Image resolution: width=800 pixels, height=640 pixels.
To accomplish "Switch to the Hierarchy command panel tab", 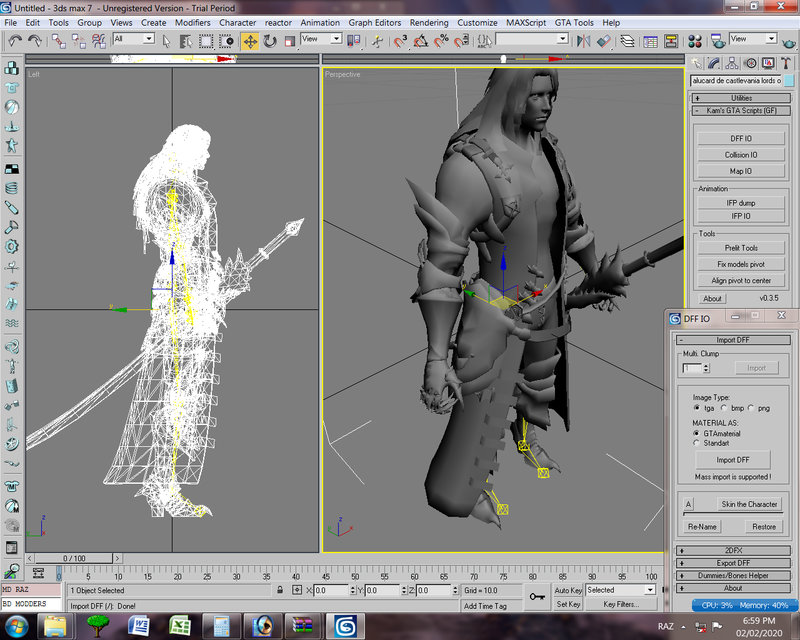I will pos(732,63).
